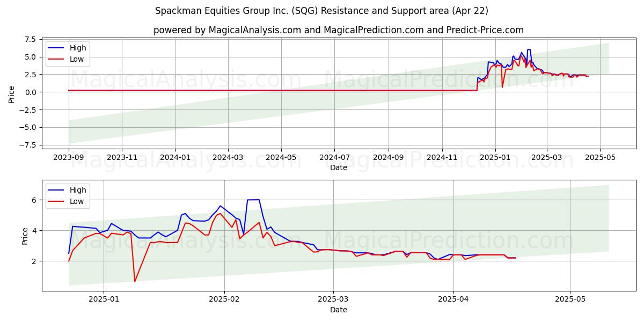Click the '2025-05' date label on bottom axis
The image size is (644, 322).
pyautogui.click(x=570, y=299)
